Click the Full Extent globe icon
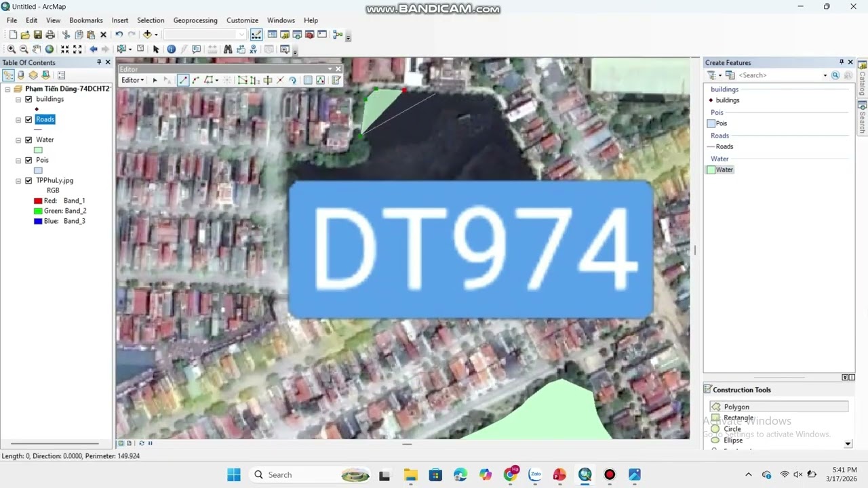The width and height of the screenshot is (868, 488). 50,49
